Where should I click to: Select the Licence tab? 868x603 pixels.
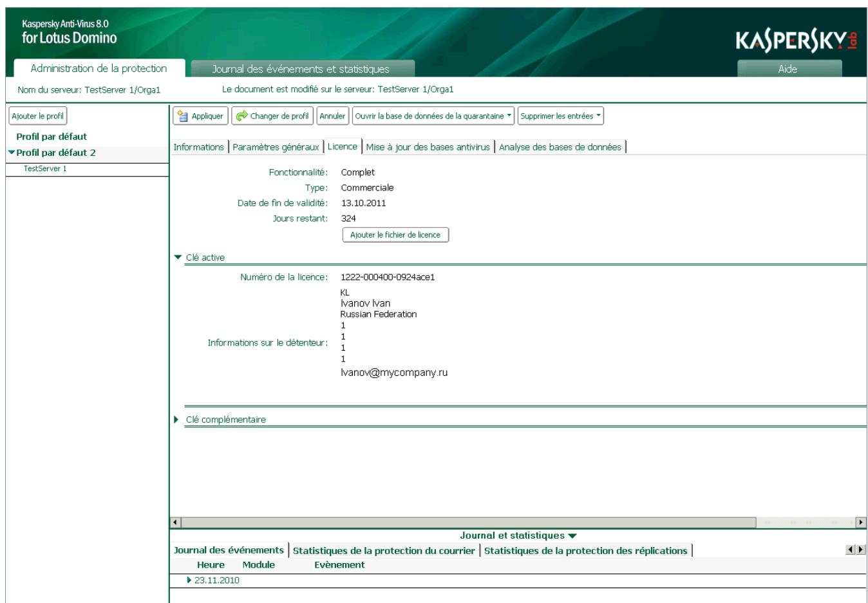pos(343,146)
